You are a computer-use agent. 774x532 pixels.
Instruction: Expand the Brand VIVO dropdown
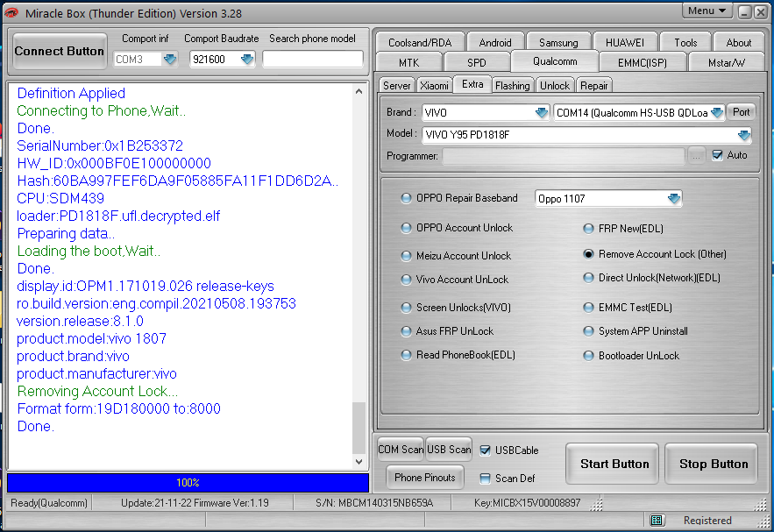point(542,112)
